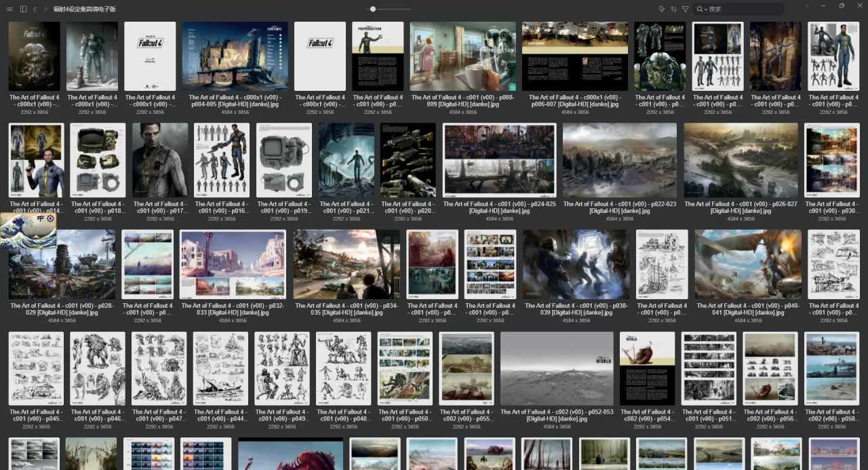Toggle the 中 language icon on wave widget
This screenshot has height=470, width=868.
tap(39, 219)
